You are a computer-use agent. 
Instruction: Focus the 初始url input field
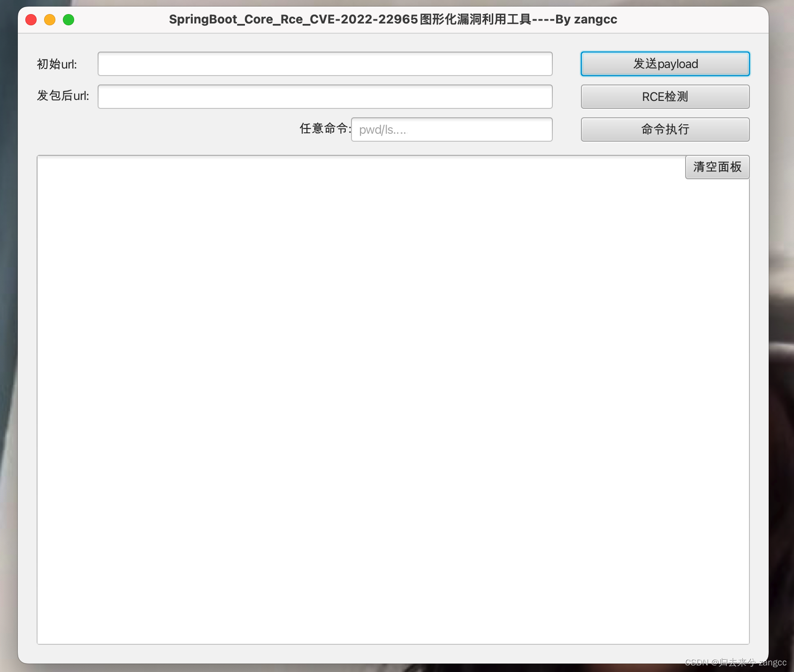[325, 64]
